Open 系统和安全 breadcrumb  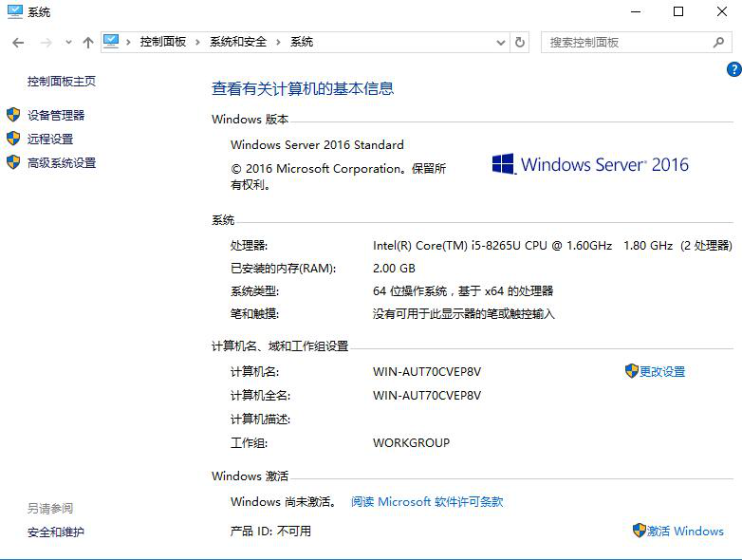coord(238,42)
